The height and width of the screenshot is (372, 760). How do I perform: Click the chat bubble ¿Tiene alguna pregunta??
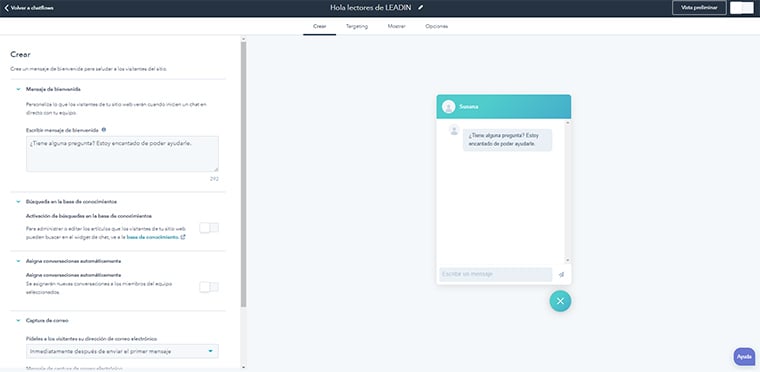[x=507, y=140]
